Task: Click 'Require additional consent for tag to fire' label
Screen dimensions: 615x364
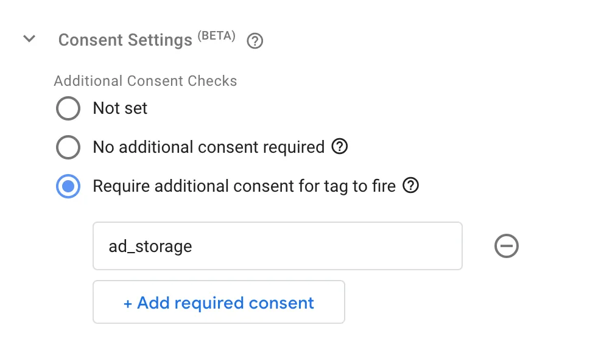Action: tap(244, 186)
